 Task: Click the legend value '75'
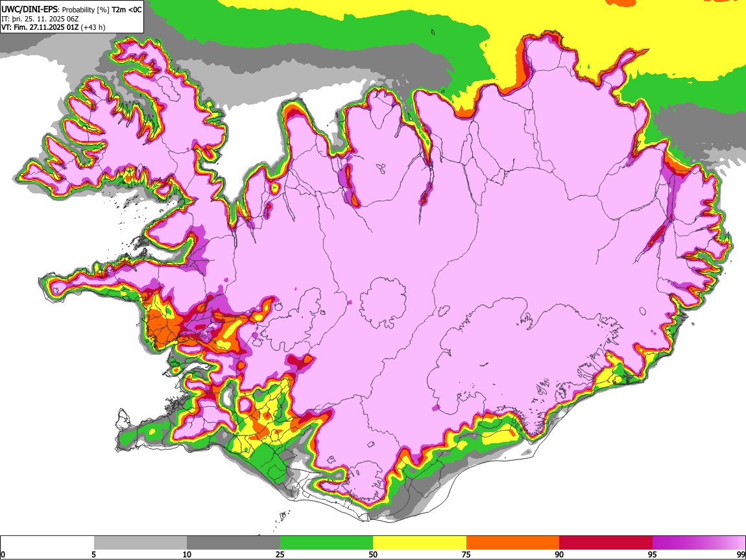click(x=466, y=555)
